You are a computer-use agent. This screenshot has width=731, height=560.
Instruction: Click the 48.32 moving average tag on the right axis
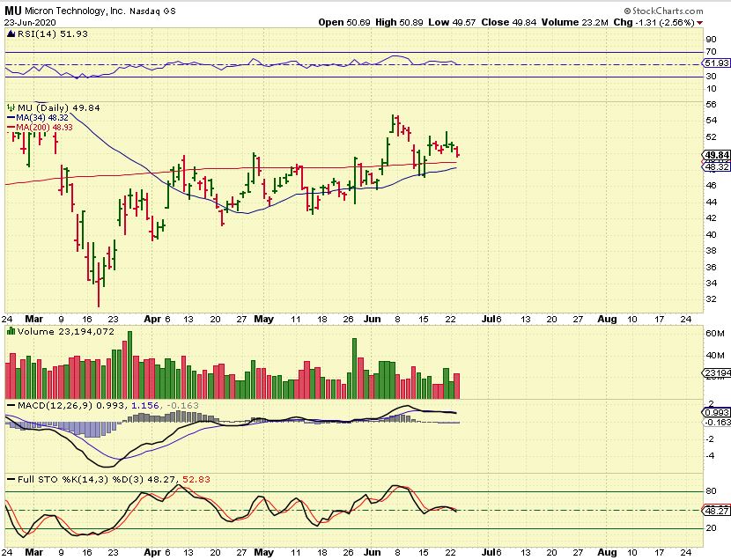pyautogui.click(x=717, y=166)
